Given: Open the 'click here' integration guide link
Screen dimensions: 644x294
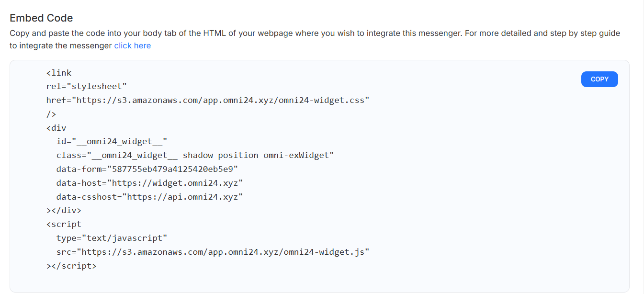Looking at the screenshot, I should click(x=133, y=46).
